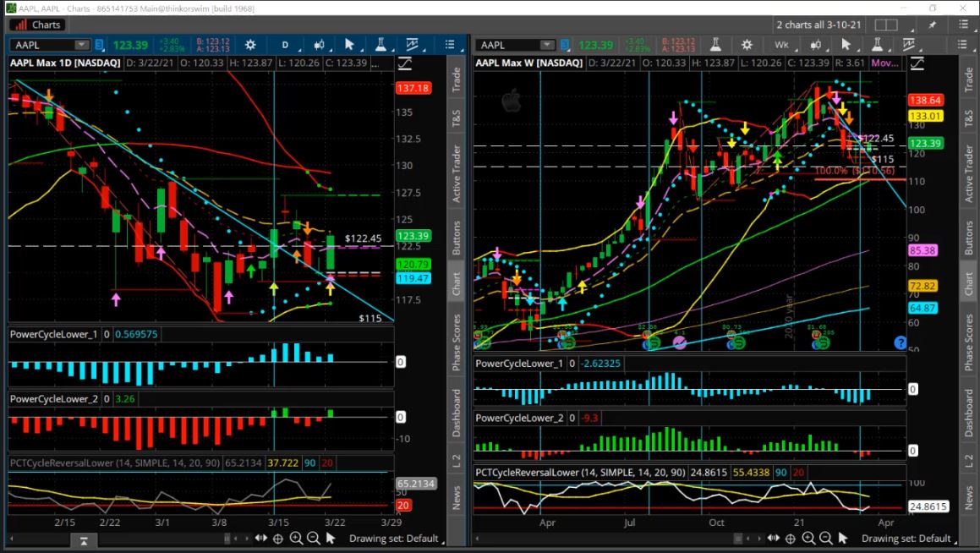Click the scroll-to-latest icon under the left chart

(84, 541)
